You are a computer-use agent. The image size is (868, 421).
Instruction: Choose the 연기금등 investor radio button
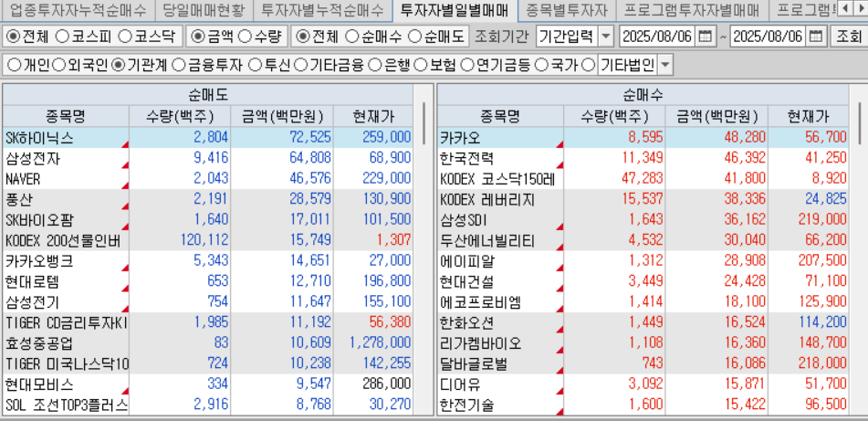point(467,66)
